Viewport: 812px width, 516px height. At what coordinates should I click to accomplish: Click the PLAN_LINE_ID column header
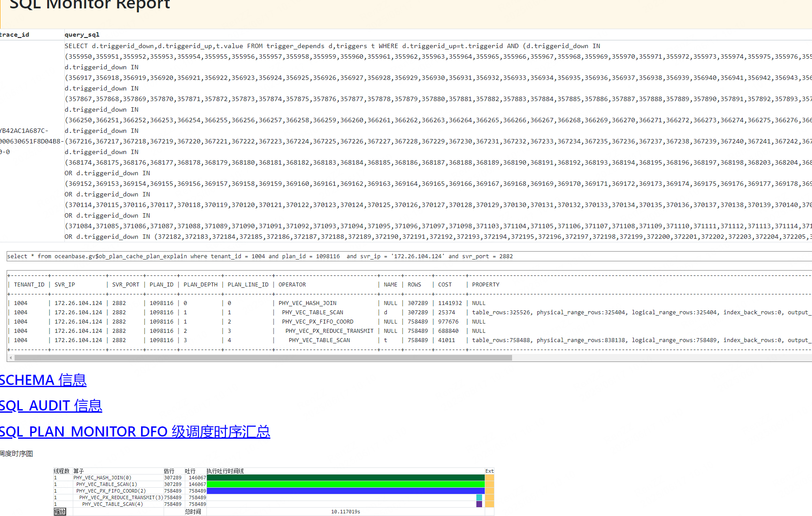[248, 285]
